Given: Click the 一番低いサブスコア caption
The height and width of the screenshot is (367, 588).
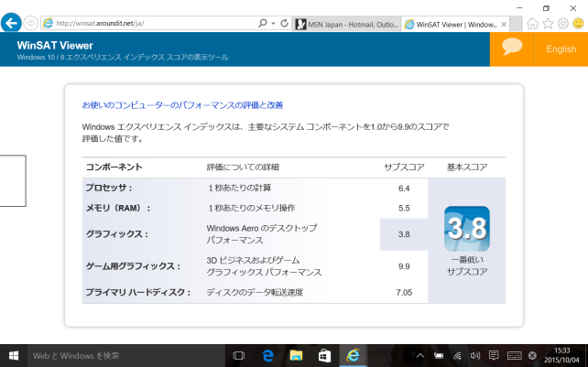Looking at the screenshot, I should point(467,265).
